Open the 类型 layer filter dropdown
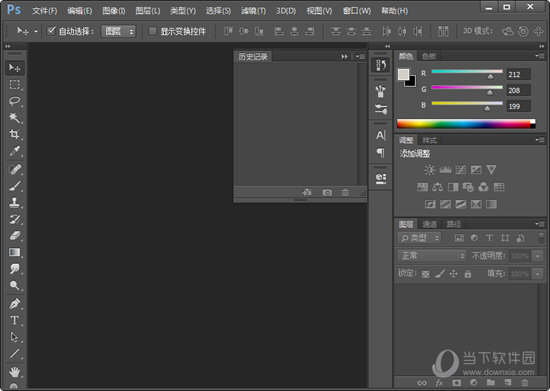Image resolution: width=550 pixels, height=391 pixels. [x=419, y=238]
